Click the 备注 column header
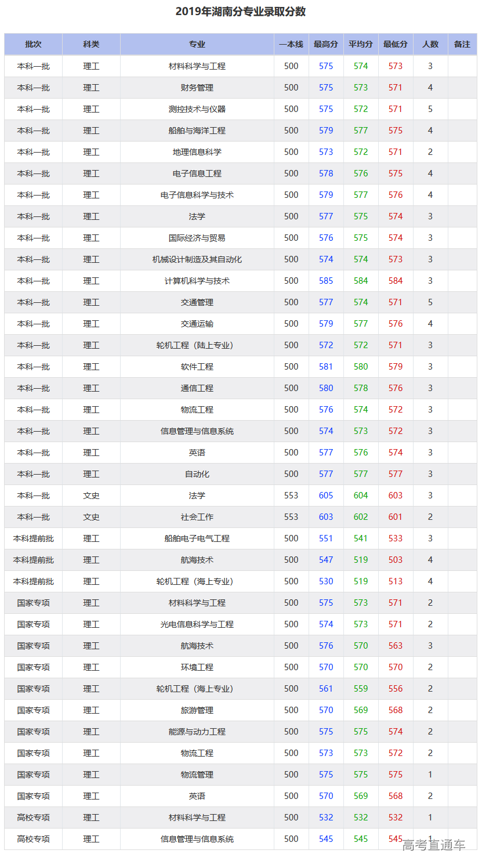The image size is (482, 868). [462, 44]
